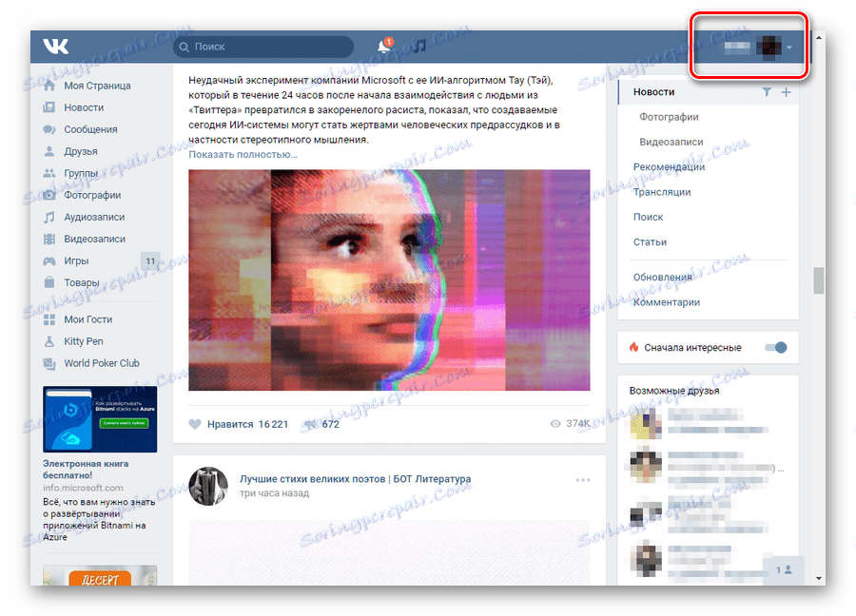
Task: Open the ДЕСЕРТ ad banner
Action: pos(100,576)
